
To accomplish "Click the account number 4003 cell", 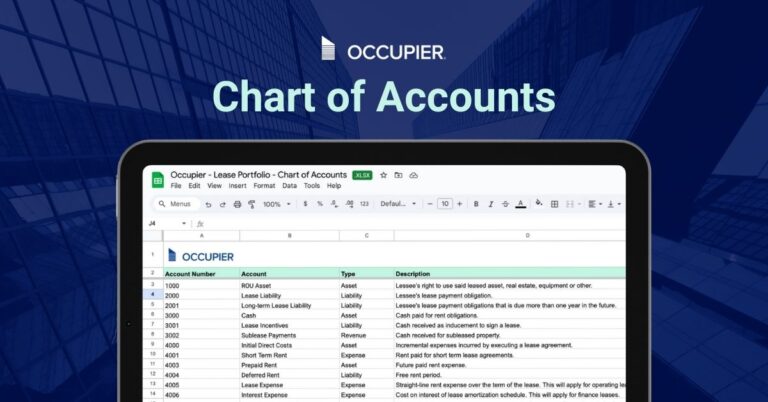I will pyautogui.click(x=201, y=365).
